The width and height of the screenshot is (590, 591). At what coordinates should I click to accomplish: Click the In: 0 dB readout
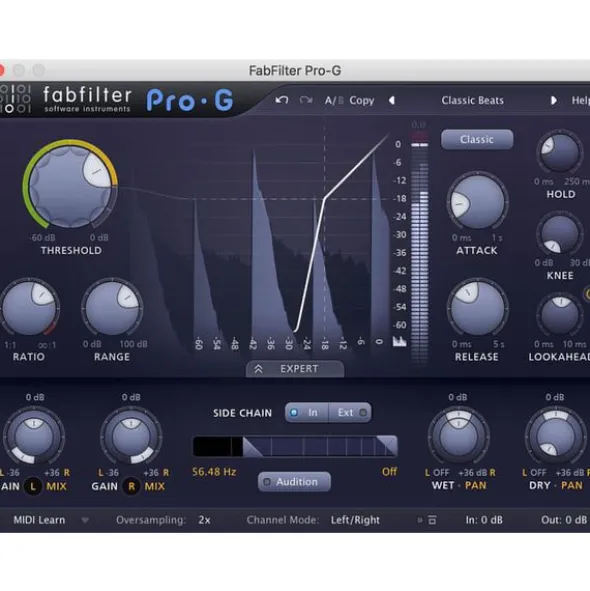pos(484,520)
